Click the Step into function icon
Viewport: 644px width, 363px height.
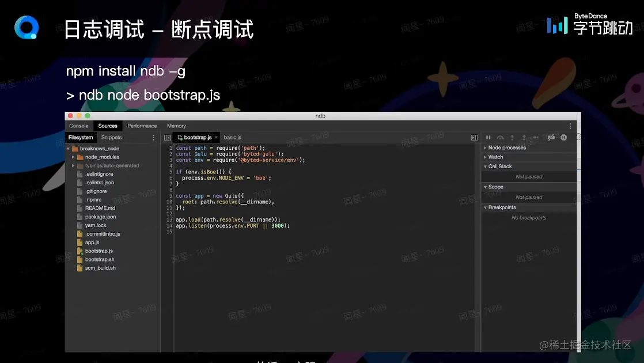(x=512, y=138)
